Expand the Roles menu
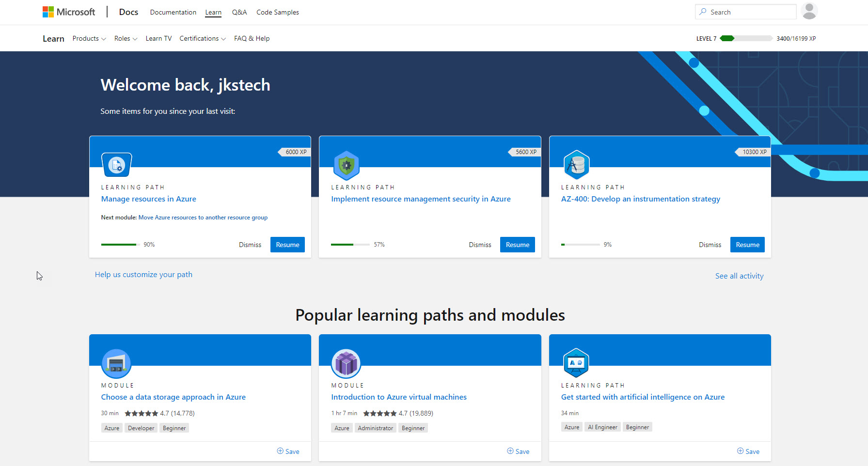 point(126,38)
